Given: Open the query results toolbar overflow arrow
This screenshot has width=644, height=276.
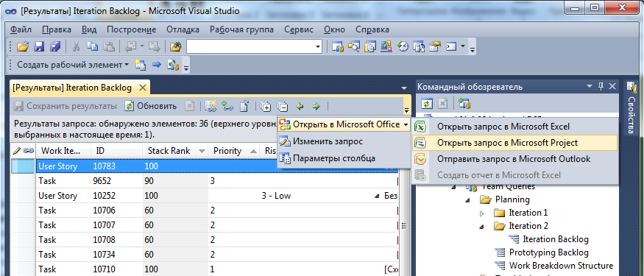Looking at the screenshot, I should click(x=406, y=110).
